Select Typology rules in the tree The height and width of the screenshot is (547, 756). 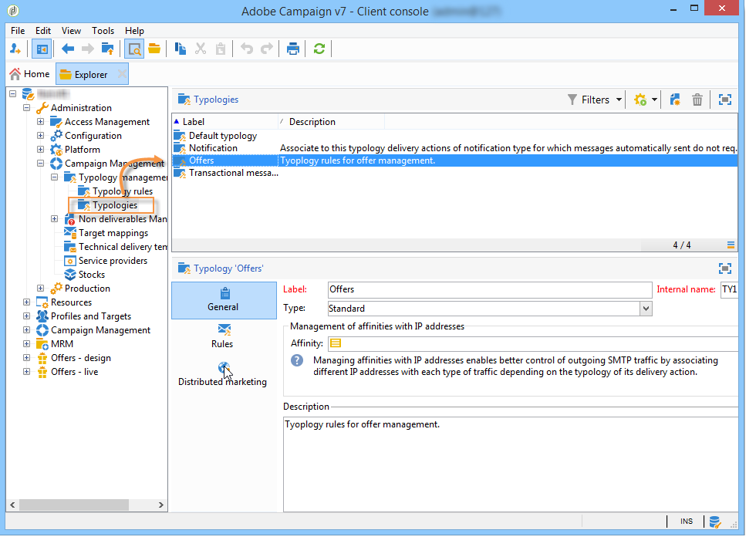(x=123, y=191)
